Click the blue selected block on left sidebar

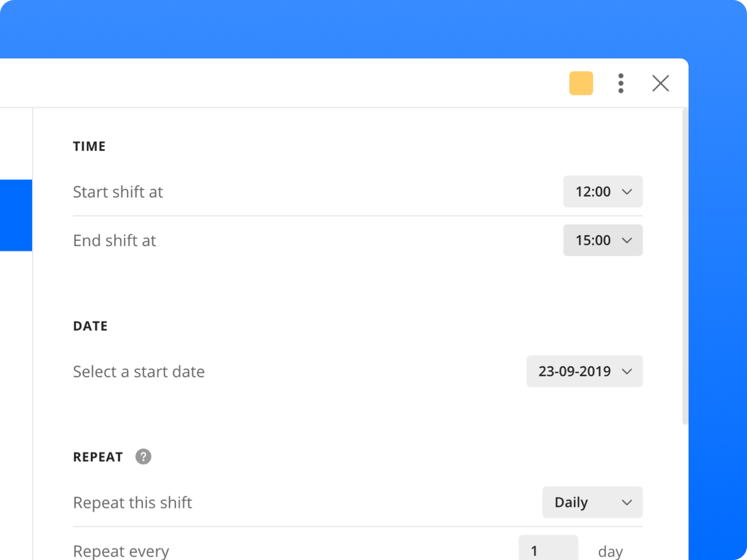[x=16, y=215]
